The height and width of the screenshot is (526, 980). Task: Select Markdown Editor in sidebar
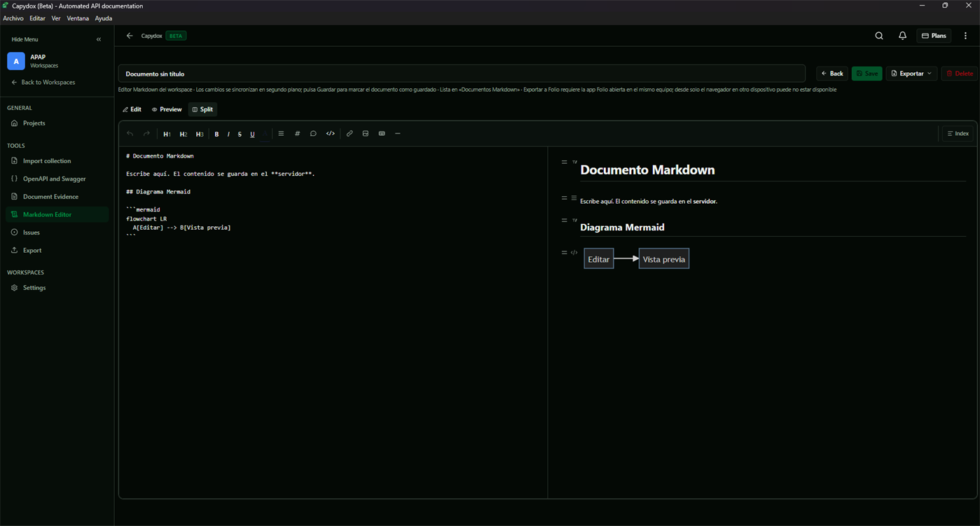57,214
